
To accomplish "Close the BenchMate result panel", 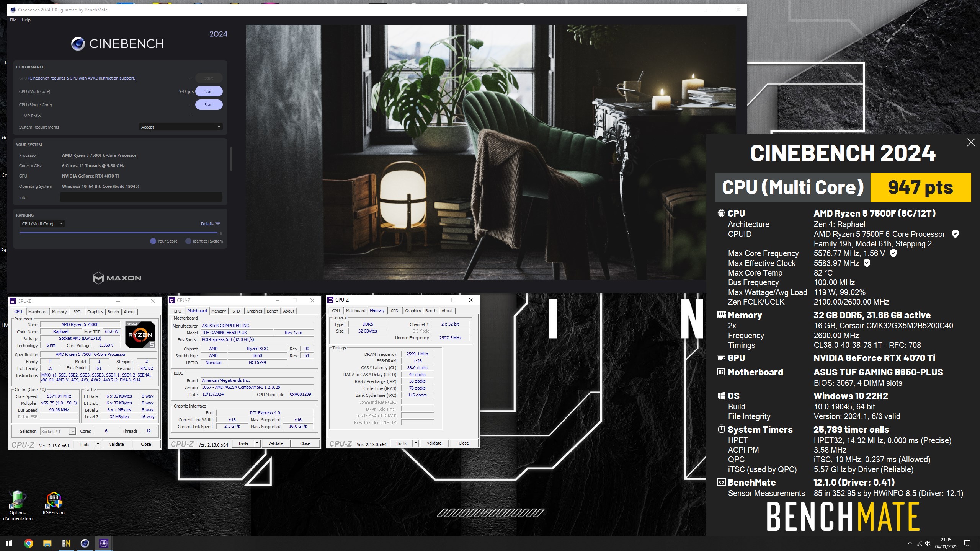I will pos(971,142).
